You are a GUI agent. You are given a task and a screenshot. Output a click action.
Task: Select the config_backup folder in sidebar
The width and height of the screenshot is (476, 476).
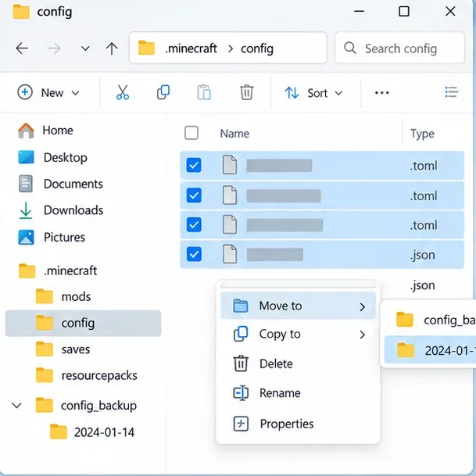pyautogui.click(x=86, y=406)
